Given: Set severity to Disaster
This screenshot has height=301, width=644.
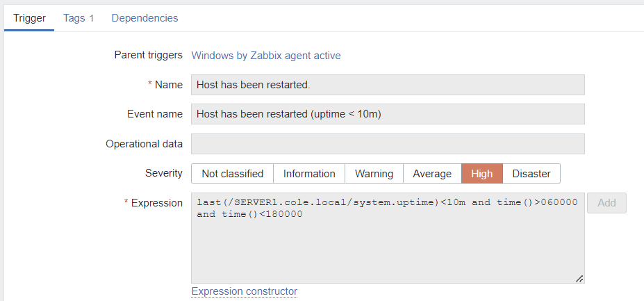Looking at the screenshot, I should click(531, 174).
